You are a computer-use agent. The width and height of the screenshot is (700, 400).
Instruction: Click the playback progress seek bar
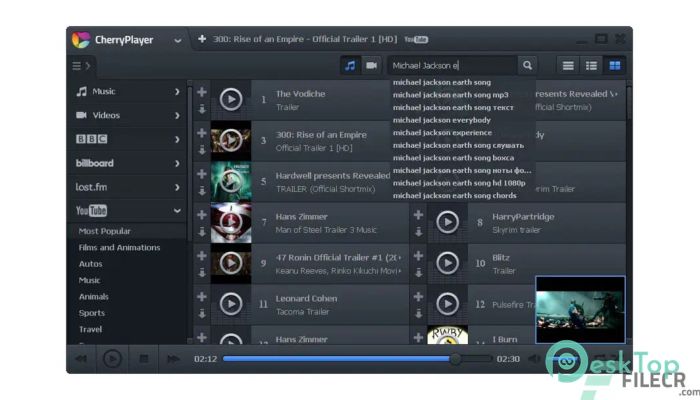click(x=357, y=358)
